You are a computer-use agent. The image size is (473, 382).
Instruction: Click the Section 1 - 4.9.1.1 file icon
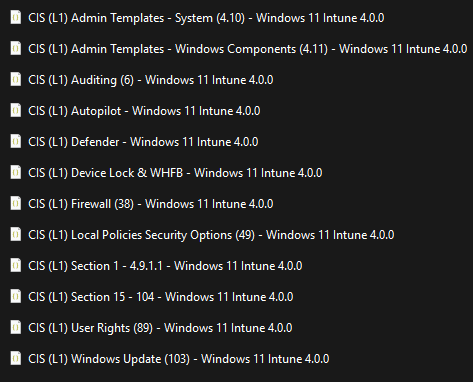coord(15,266)
